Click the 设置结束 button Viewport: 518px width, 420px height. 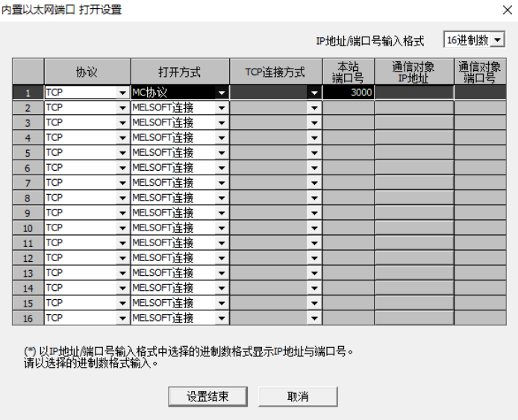pyautogui.click(x=207, y=396)
